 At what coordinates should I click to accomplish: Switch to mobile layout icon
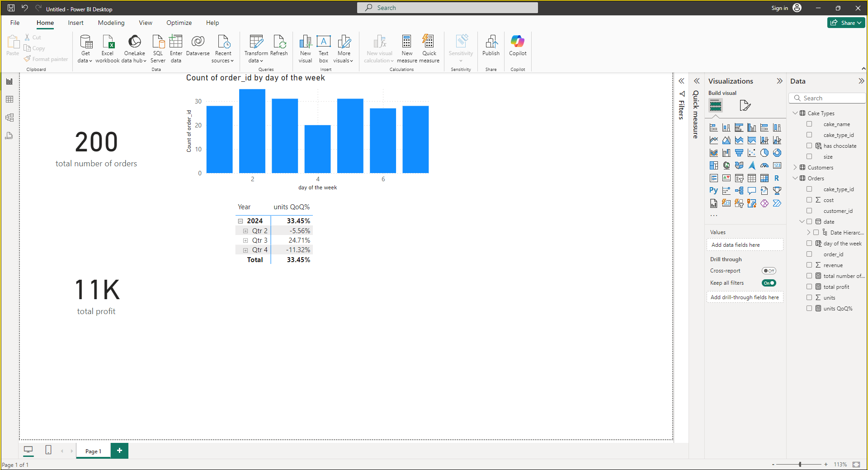pos(48,450)
